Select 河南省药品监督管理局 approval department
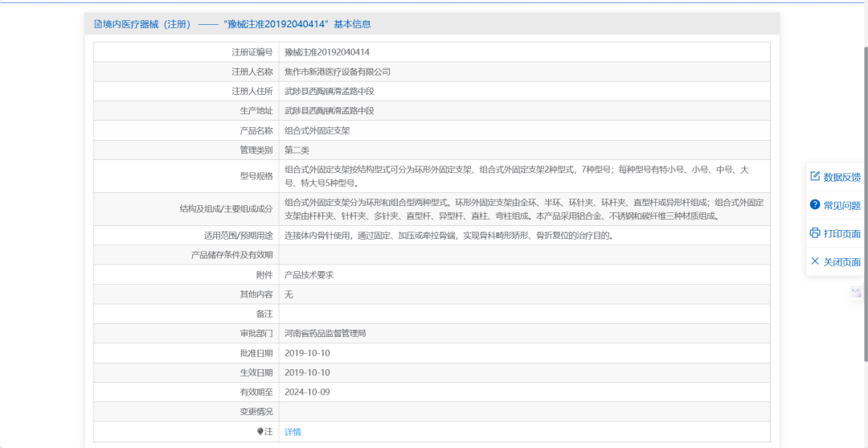868x448 pixels. 325,333
